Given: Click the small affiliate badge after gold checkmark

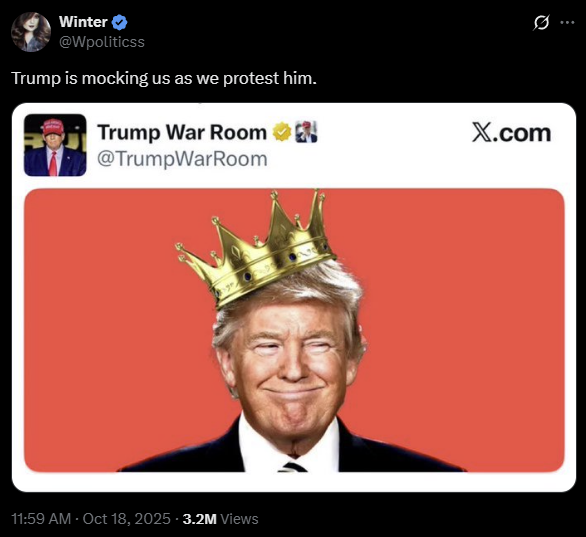Looking at the screenshot, I should point(306,132).
